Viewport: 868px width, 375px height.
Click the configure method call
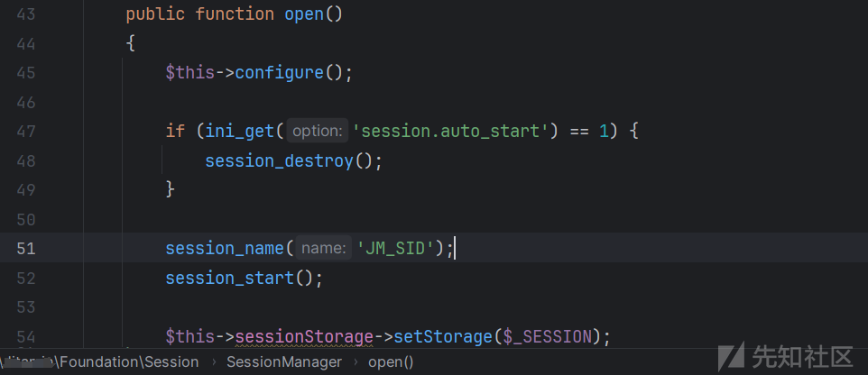[280, 73]
